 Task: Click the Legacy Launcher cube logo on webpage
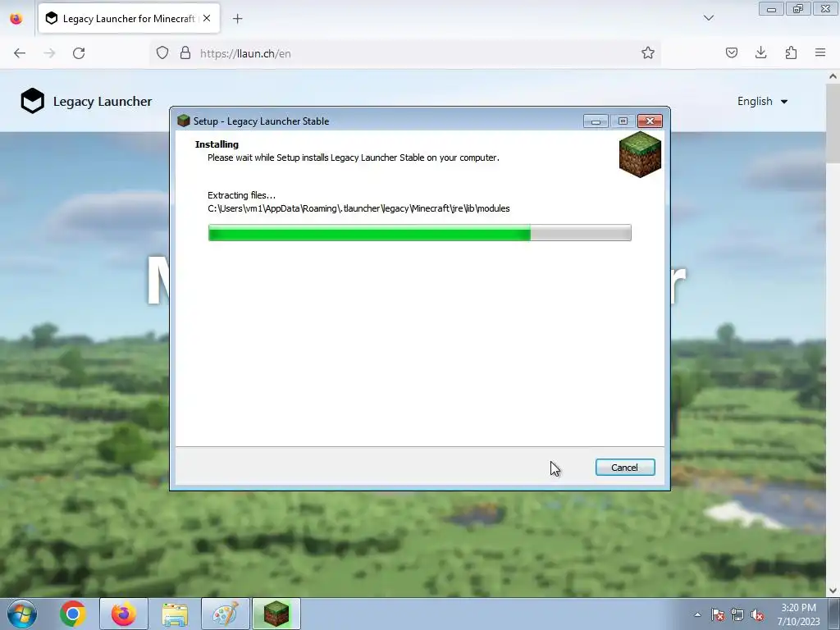click(33, 101)
